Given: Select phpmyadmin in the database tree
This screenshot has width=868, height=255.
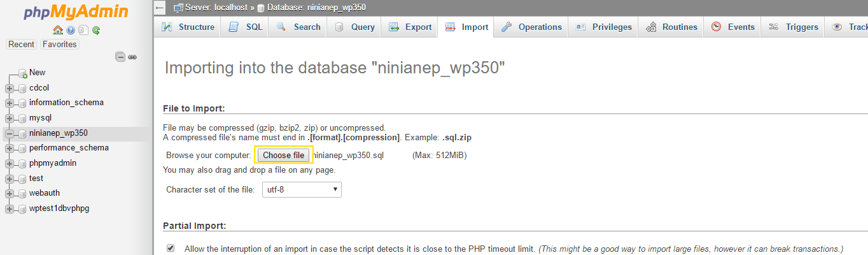Looking at the screenshot, I should (53, 163).
